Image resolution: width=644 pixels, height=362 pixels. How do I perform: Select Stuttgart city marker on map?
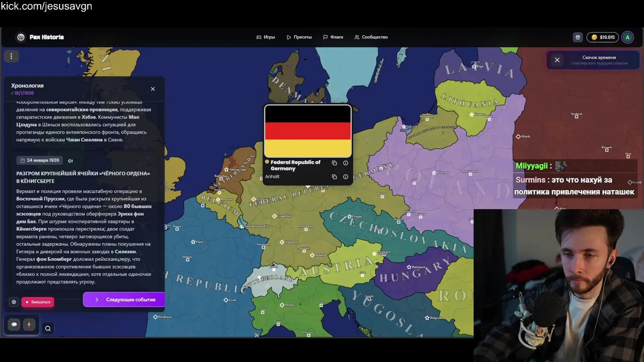282,242
